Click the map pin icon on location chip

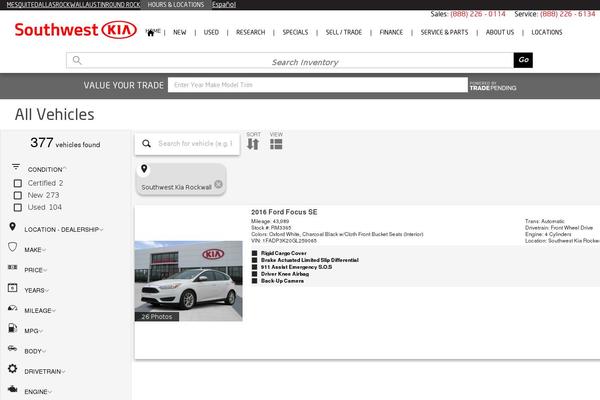pyautogui.click(x=144, y=168)
